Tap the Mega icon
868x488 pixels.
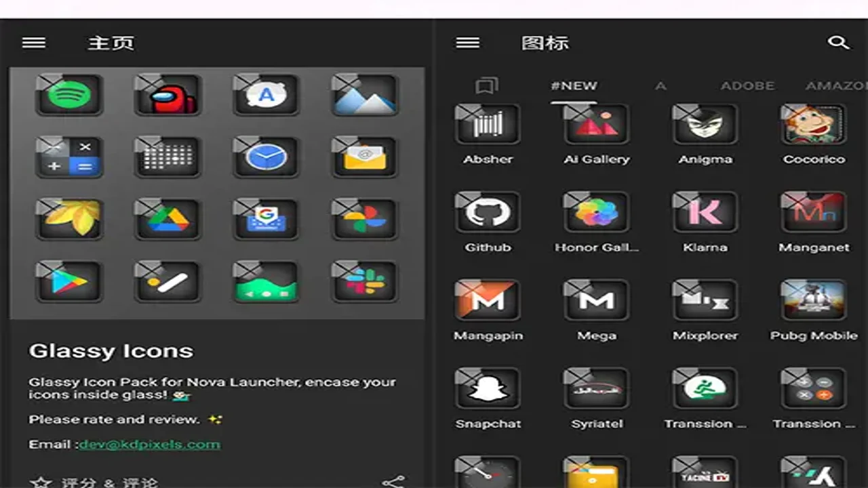[597, 300]
